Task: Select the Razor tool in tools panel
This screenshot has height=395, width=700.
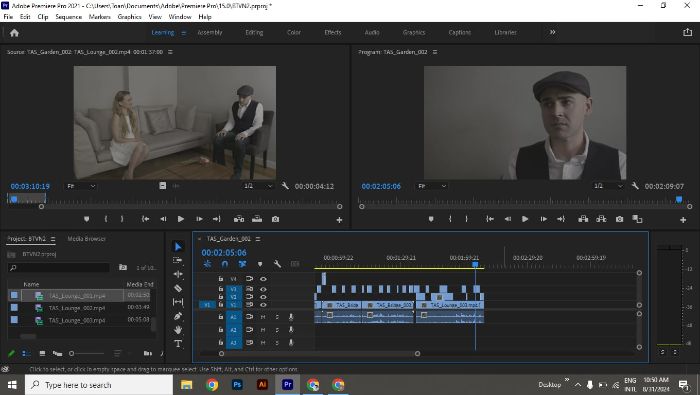Action: click(178, 288)
